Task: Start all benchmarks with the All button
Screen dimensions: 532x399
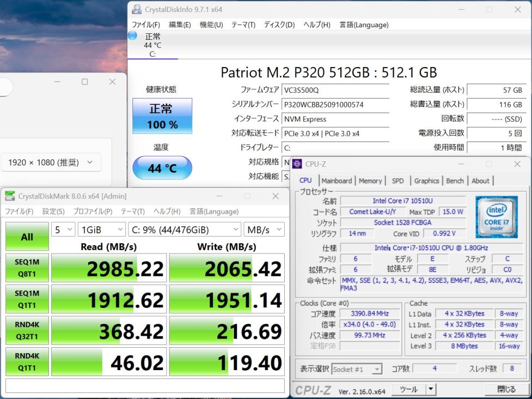Action: 27,237
